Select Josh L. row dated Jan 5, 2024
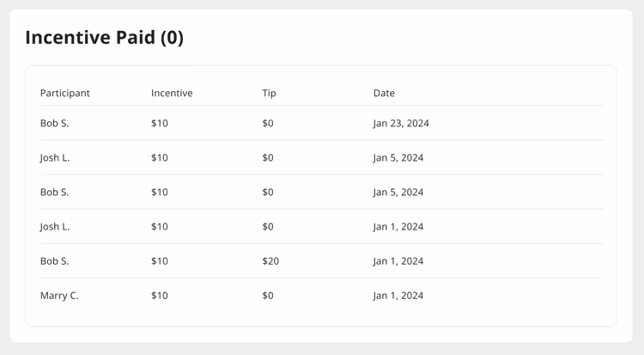The width and height of the screenshot is (644, 355). click(322, 157)
